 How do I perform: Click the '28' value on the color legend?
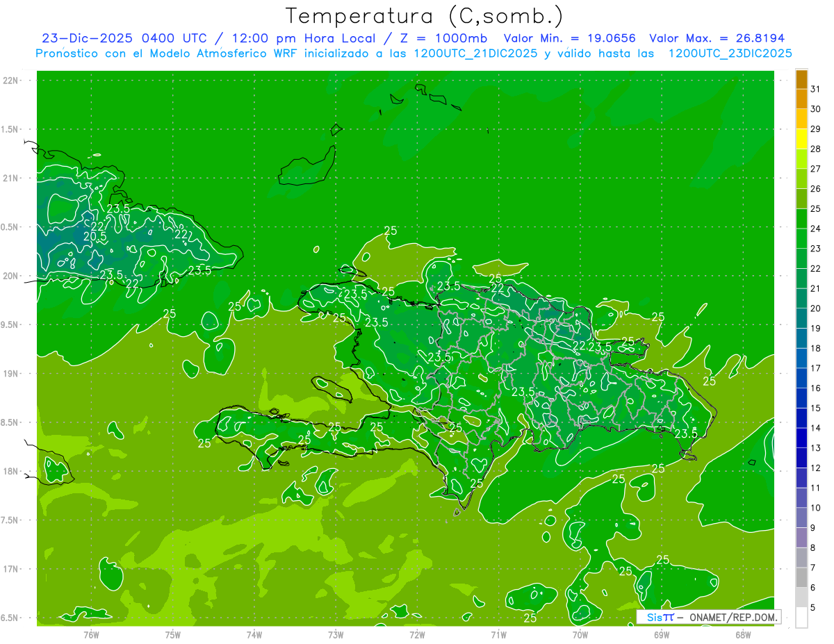(x=815, y=149)
